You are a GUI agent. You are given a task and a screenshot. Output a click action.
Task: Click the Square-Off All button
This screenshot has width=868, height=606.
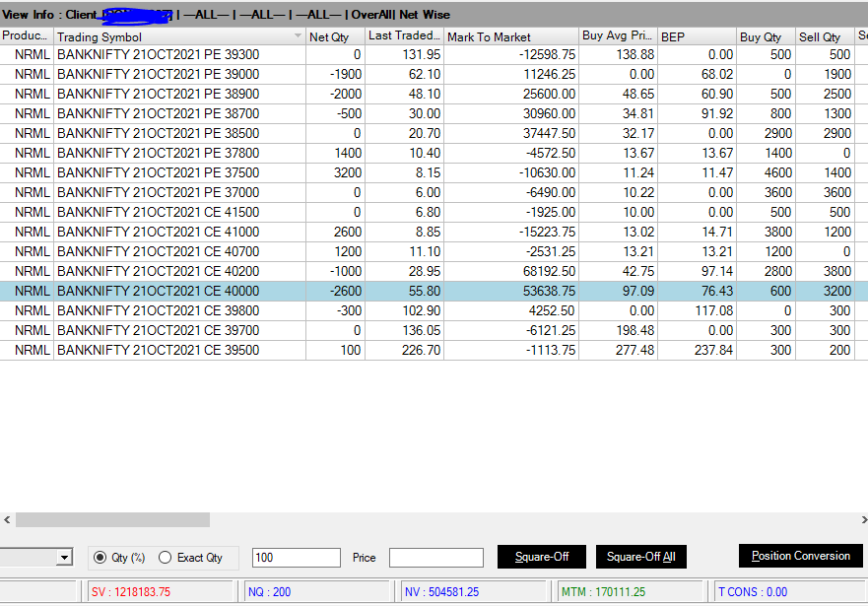pos(641,557)
